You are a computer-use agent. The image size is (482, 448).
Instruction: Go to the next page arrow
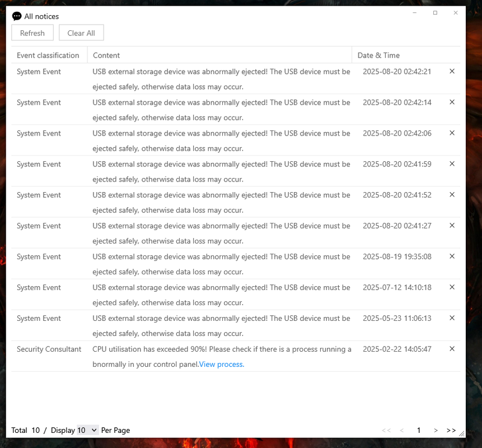tap(436, 430)
